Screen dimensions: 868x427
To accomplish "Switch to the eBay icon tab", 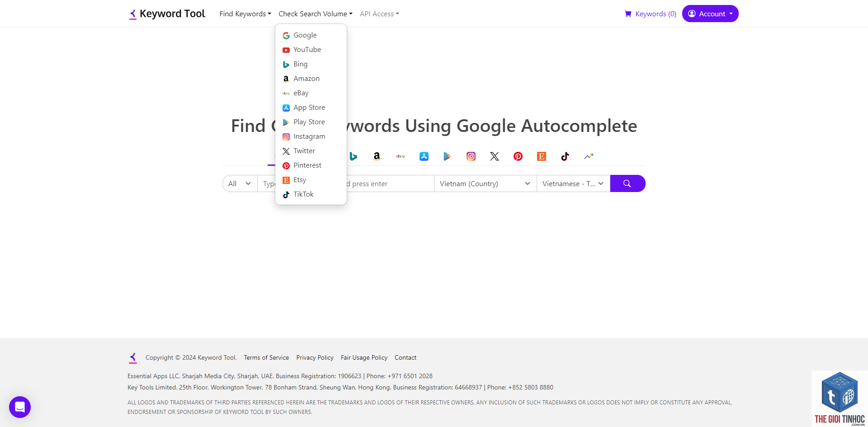I will point(401,156).
